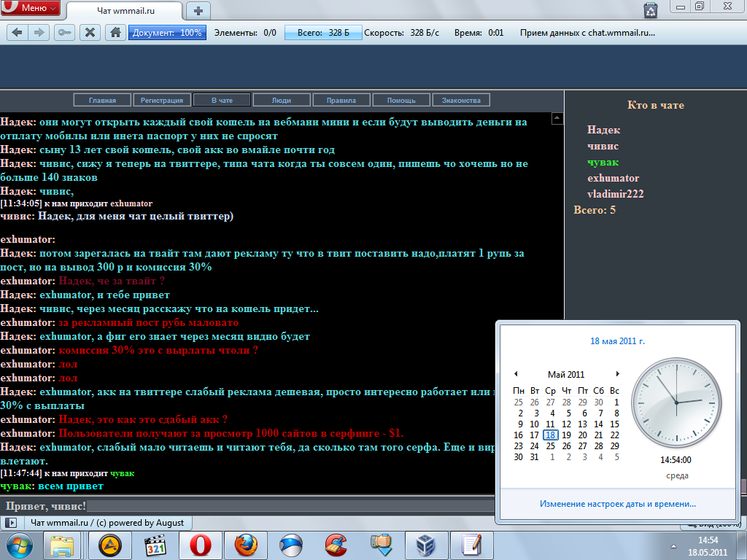Click the Всего: 5 user count
This screenshot has width=747, height=560.
click(595, 210)
